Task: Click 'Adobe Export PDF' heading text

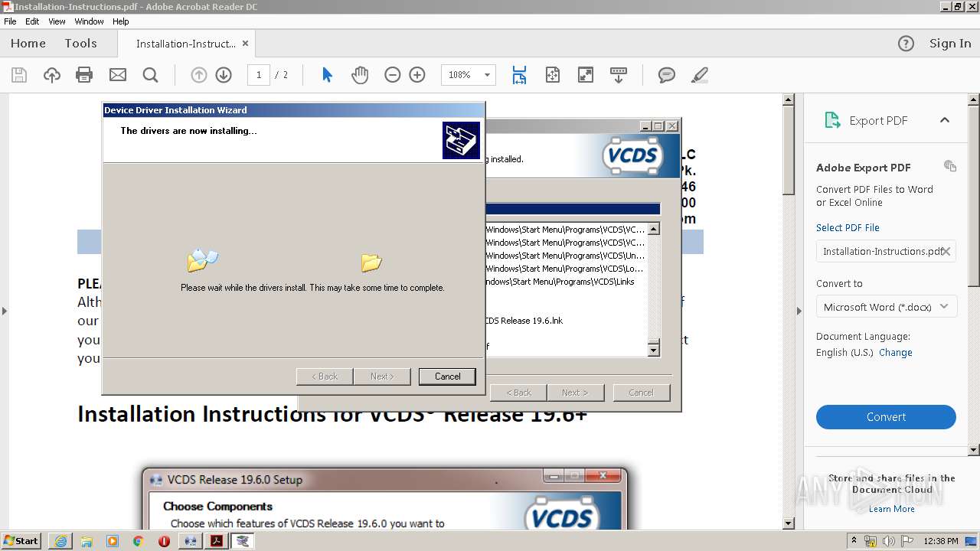Action: click(x=863, y=168)
